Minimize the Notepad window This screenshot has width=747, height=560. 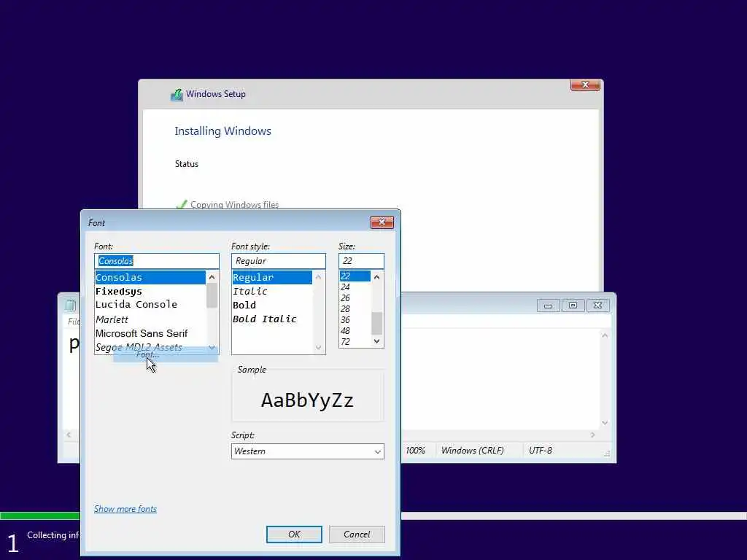[549, 306]
